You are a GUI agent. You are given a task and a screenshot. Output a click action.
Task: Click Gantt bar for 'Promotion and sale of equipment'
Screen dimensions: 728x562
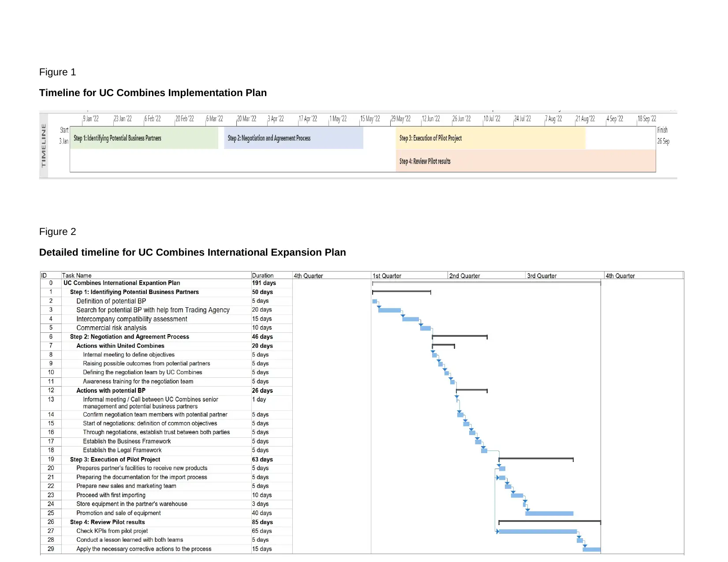[x=549, y=514]
